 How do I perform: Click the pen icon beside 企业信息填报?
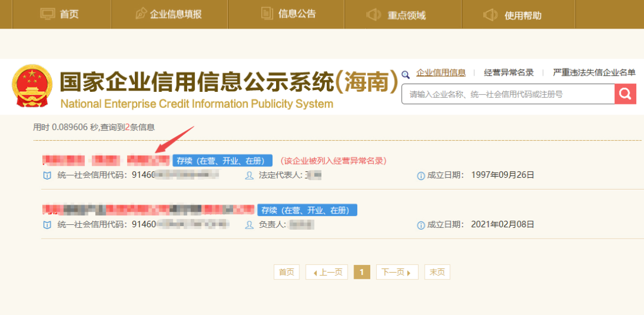click(141, 14)
